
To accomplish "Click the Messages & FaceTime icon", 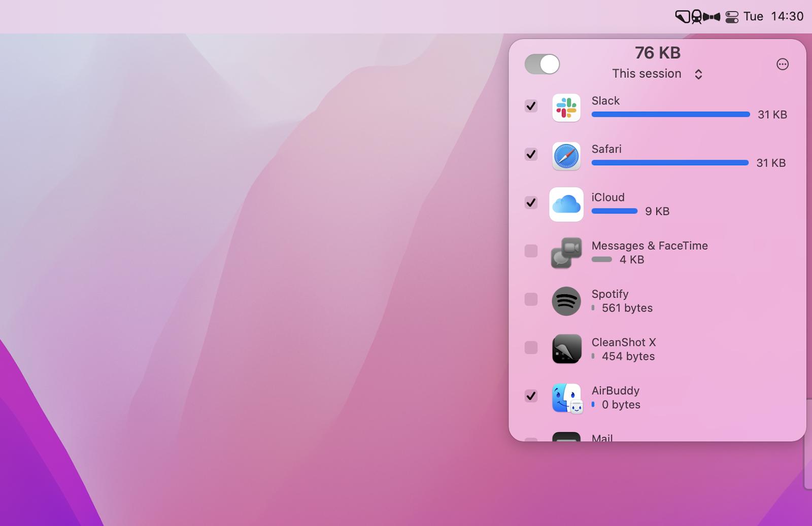I will pos(566,253).
